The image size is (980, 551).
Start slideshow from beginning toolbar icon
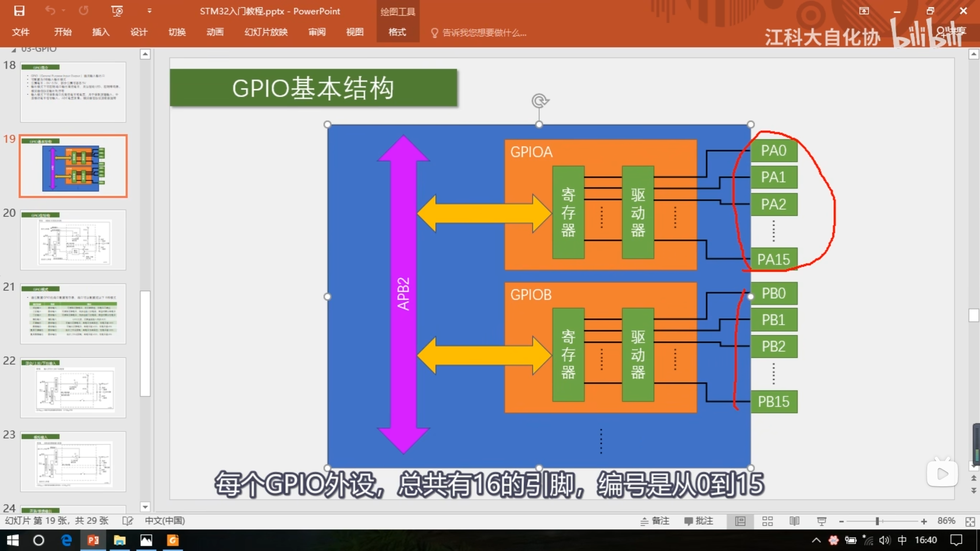click(117, 11)
